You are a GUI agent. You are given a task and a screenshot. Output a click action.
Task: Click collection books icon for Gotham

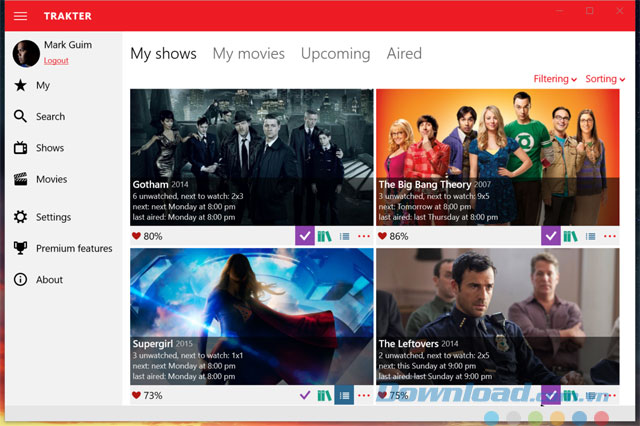324,236
